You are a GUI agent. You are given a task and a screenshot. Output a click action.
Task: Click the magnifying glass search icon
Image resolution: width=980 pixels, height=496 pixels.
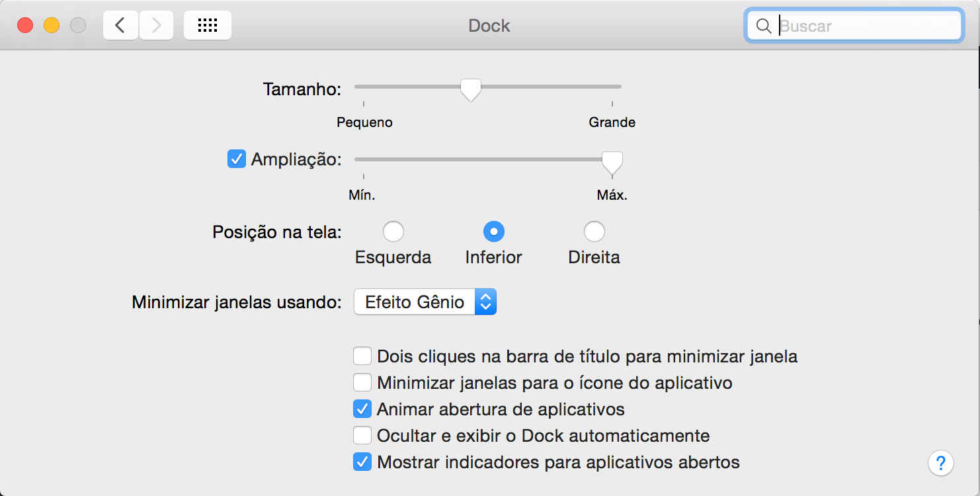pyautogui.click(x=763, y=26)
